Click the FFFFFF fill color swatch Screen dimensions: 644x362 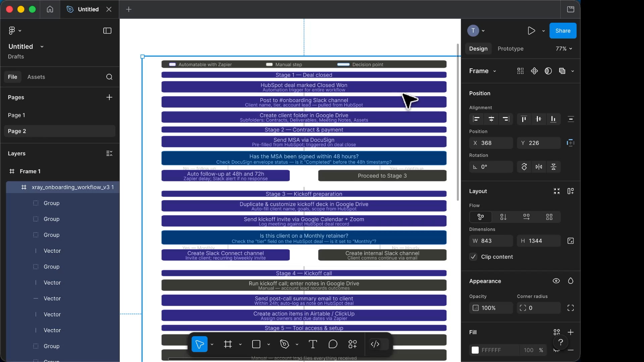(475, 350)
